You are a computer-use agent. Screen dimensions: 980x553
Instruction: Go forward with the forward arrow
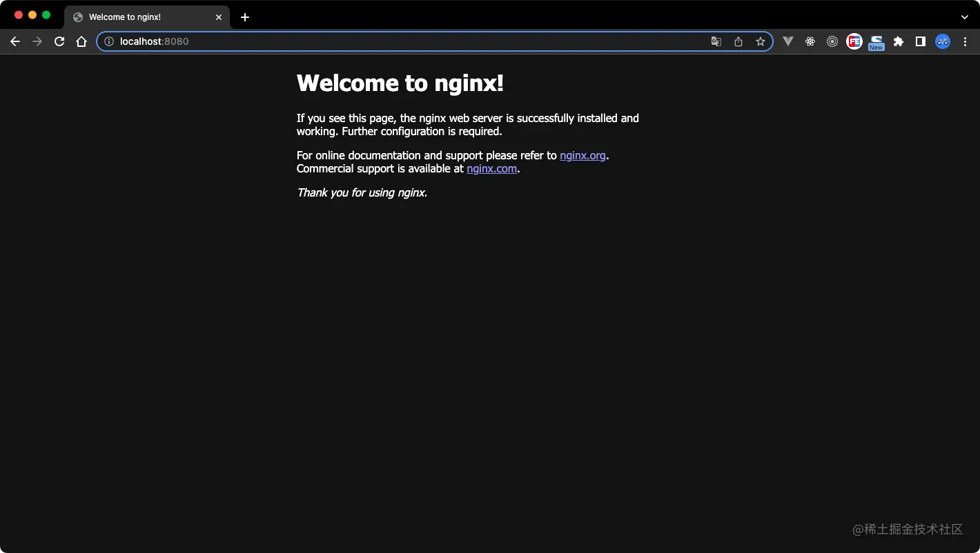pyautogui.click(x=37, y=41)
